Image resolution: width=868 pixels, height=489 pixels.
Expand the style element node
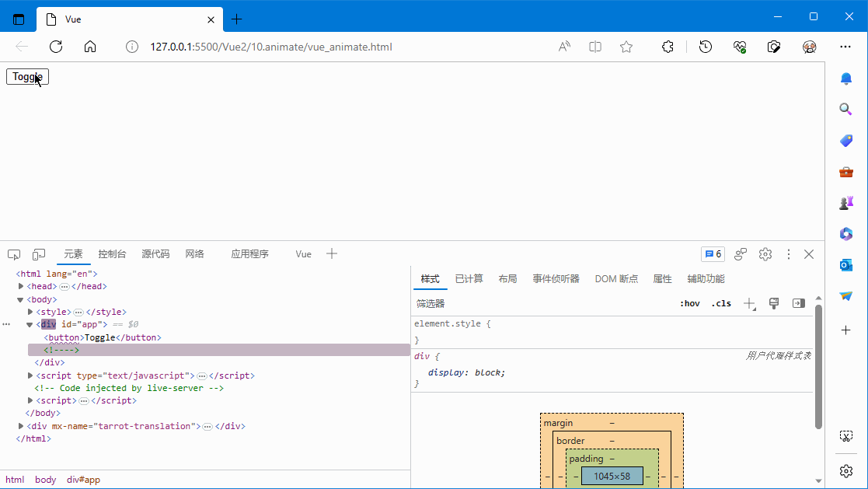click(30, 312)
